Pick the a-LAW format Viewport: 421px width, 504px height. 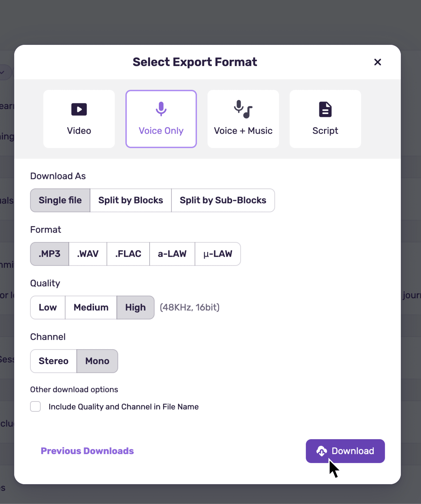pyautogui.click(x=172, y=254)
